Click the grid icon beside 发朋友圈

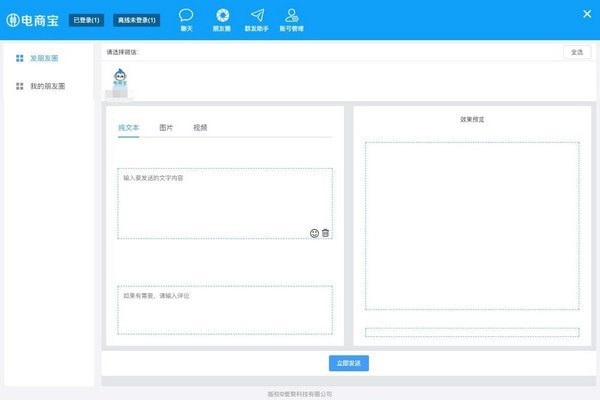point(20,58)
